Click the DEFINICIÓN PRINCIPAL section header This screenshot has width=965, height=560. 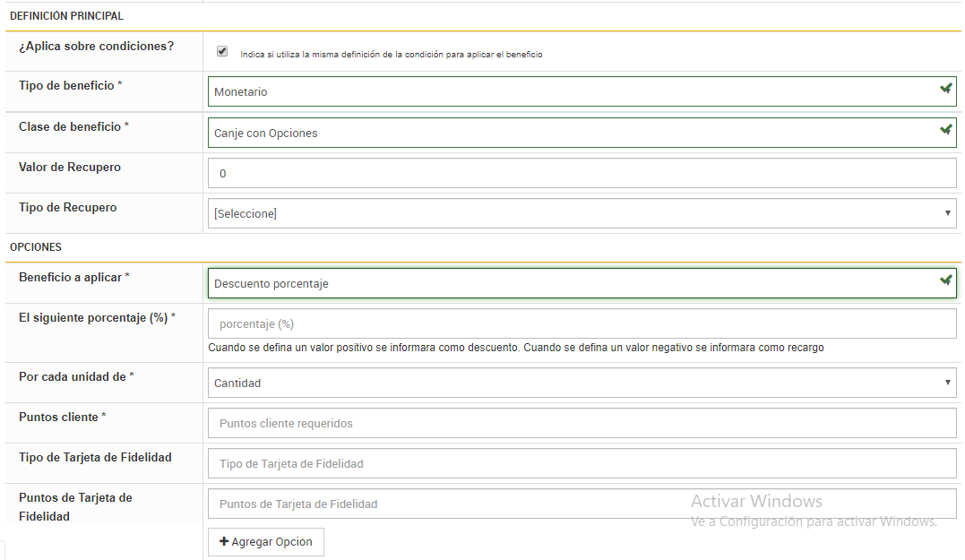(66, 16)
